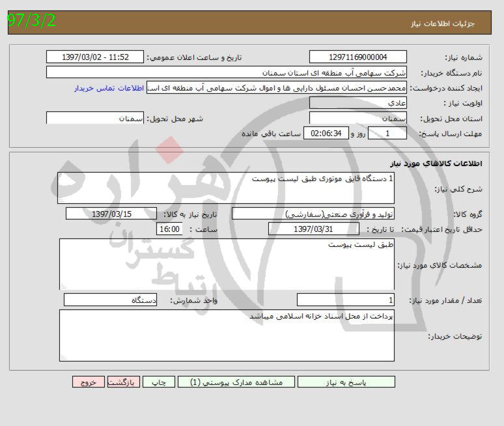The image size is (504, 426).
Task: Click the time field 16:00
Action: pos(169,229)
